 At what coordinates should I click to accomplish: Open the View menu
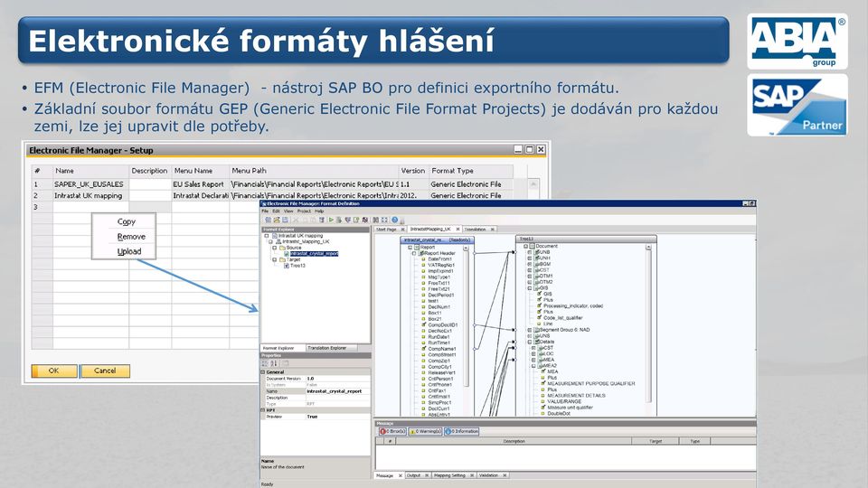coord(288,211)
